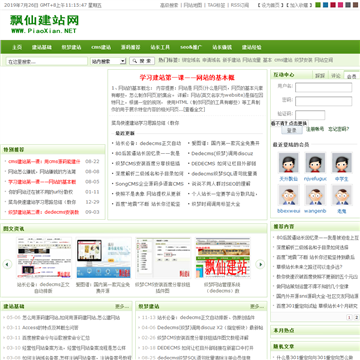The image size is (360, 360).
Task: Open the 站长赚钱 nav menu
Action: [222, 47]
